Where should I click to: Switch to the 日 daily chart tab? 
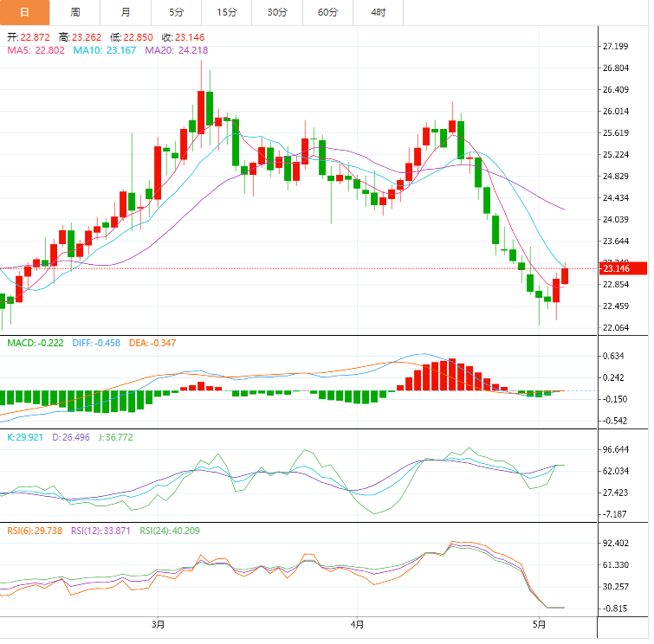point(24,12)
